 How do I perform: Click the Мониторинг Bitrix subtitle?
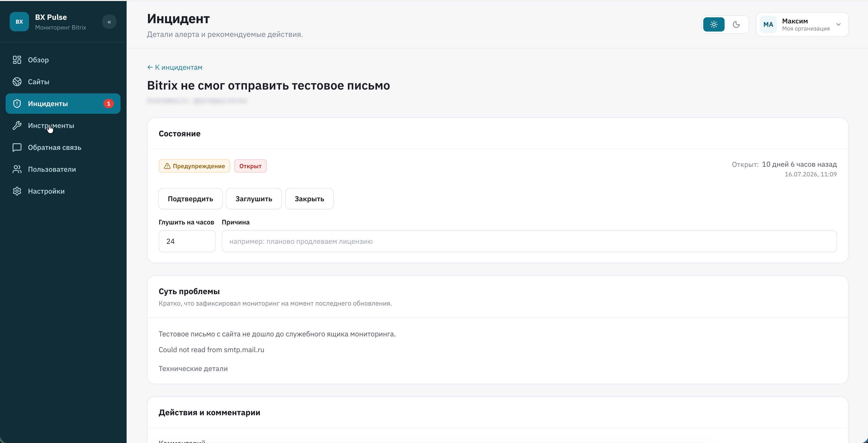(x=60, y=27)
